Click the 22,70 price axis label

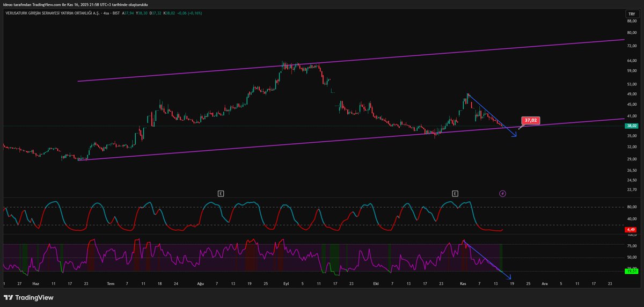coord(632,189)
